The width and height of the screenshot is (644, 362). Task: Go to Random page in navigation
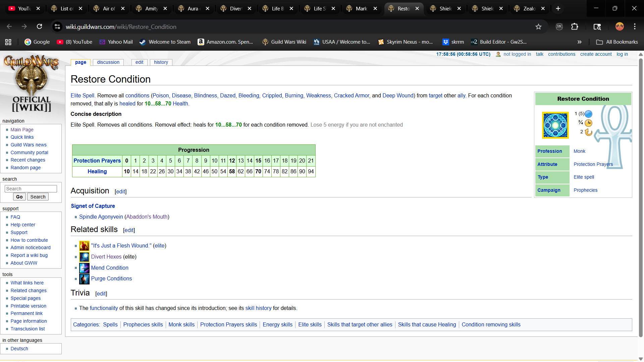[x=25, y=168]
